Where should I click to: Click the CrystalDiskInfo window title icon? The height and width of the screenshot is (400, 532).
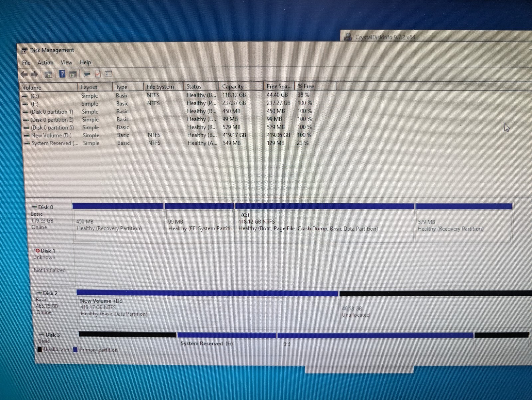(348, 37)
